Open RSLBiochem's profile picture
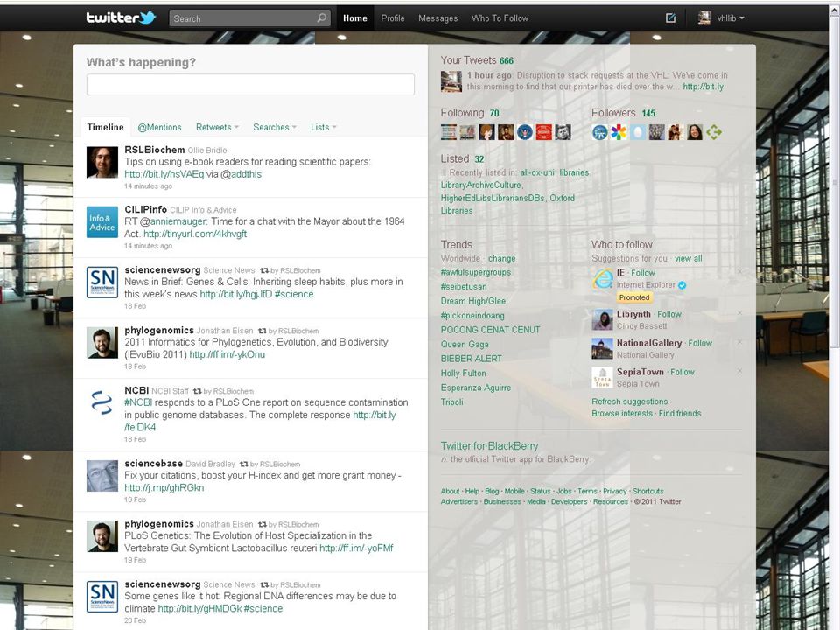The height and width of the screenshot is (630, 840). tap(102, 163)
